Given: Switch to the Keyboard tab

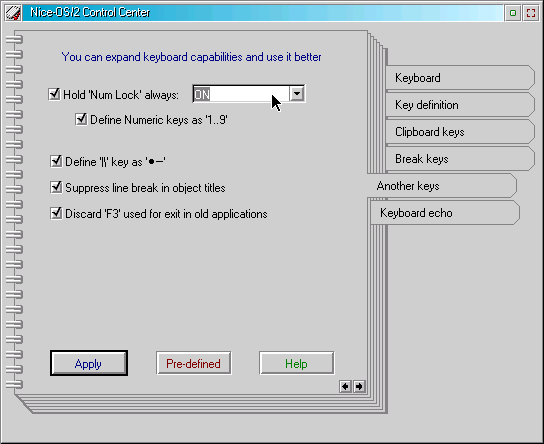Looking at the screenshot, I should (460, 78).
